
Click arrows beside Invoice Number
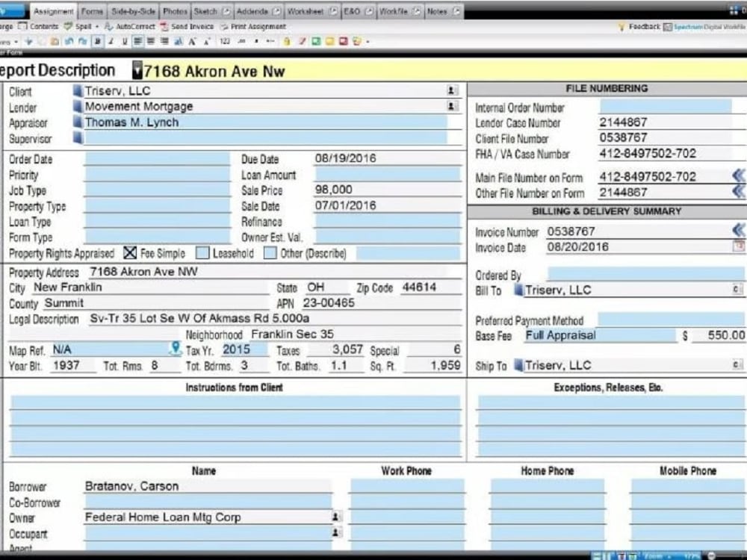tap(739, 231)
